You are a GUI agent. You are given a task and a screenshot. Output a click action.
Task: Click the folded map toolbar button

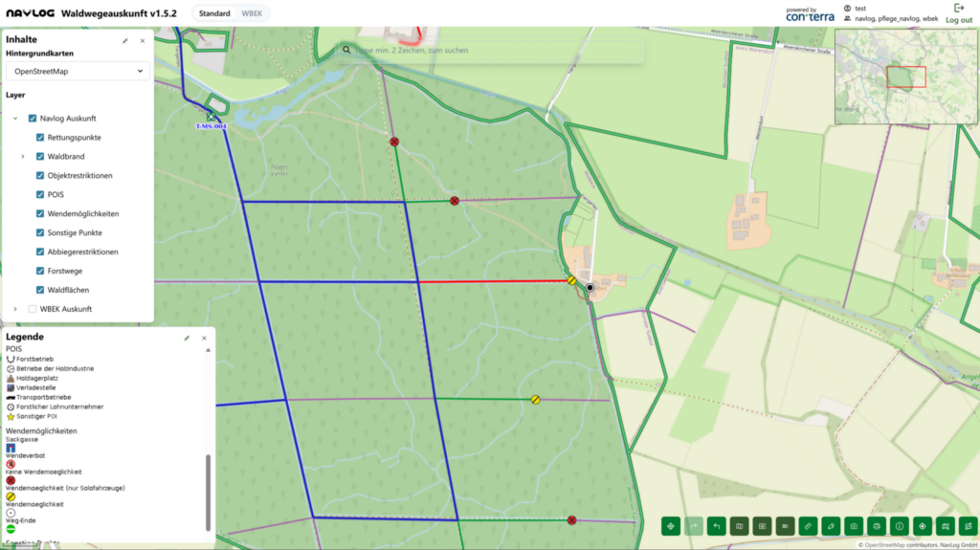(740, 526)
